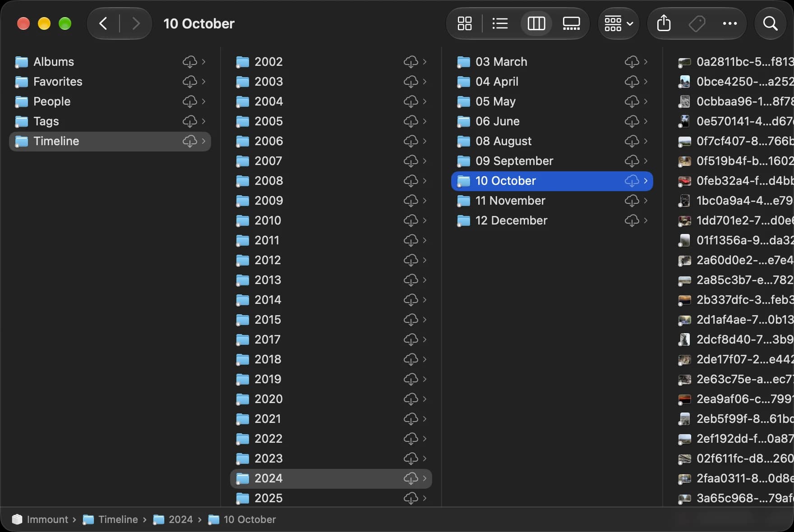Switch to icon grid view
This screenshot has height=532, width=794.
click(x=464, y=23)
